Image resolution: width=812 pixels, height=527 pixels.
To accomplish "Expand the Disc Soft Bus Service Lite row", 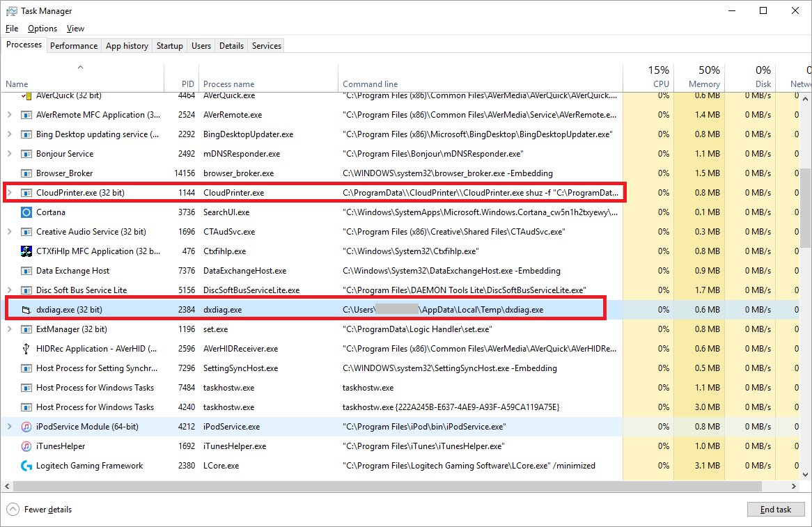I will [9, 290].
